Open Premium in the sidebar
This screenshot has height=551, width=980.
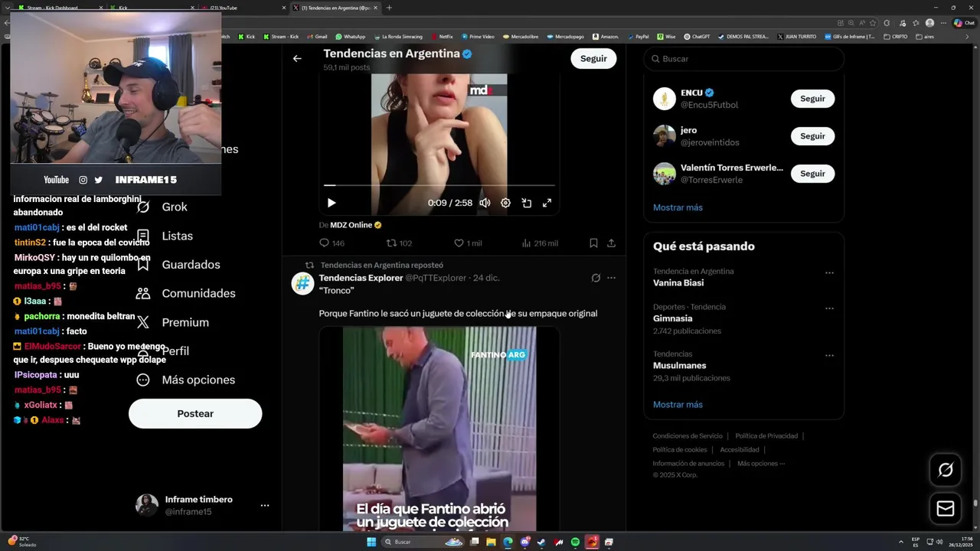(x=172, y=322)
